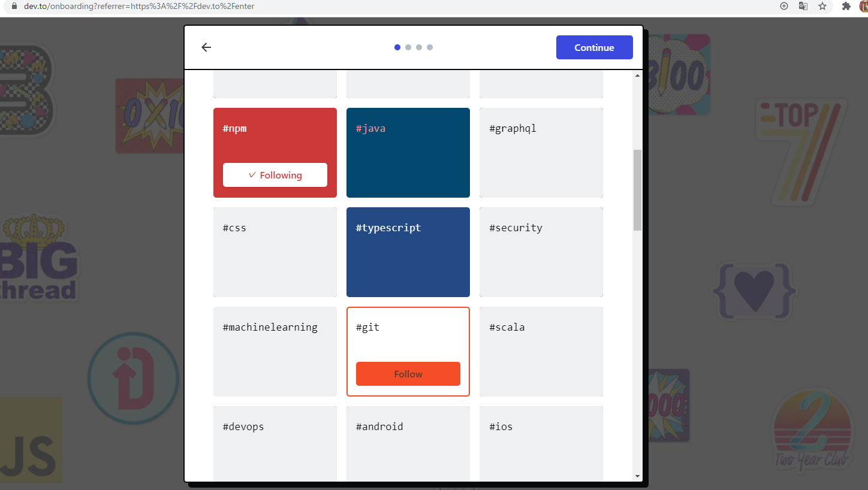Choose the #css tag card

pyautogui.click(x=275, y=252)
